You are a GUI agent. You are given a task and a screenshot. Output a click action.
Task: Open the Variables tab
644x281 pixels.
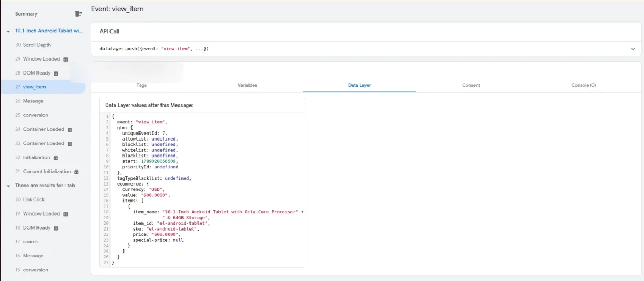tap(247, 85)
